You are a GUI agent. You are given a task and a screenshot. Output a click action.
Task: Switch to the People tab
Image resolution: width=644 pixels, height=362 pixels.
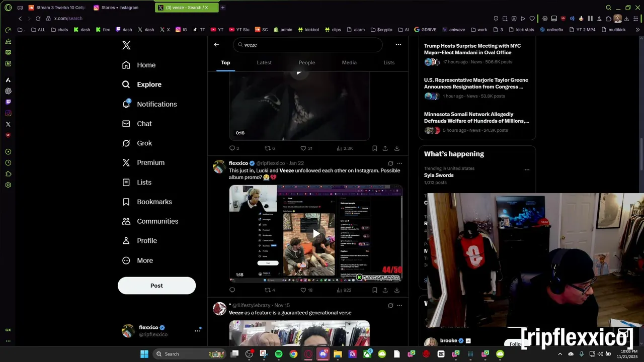point(307,63)
